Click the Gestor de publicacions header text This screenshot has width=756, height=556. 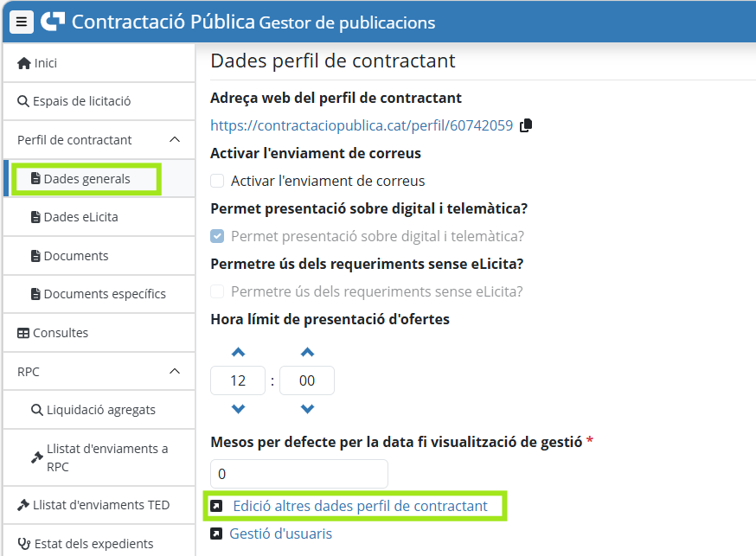(x=347, y=22)
